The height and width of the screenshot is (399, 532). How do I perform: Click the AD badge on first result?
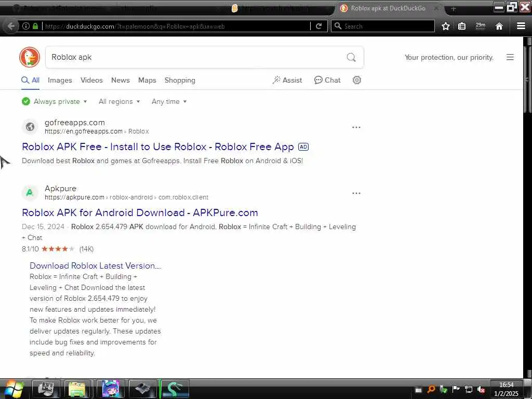[x=303, y=147]
